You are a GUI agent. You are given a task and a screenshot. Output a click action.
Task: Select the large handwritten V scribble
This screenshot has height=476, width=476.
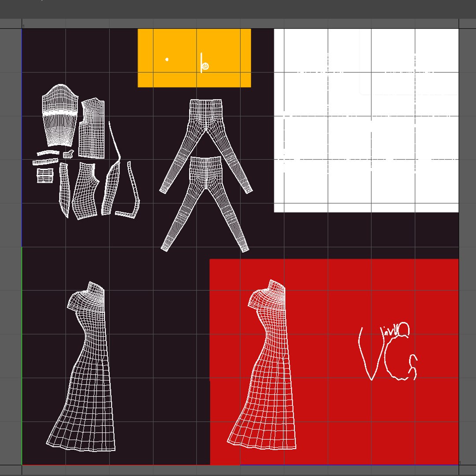click(370, 353)
